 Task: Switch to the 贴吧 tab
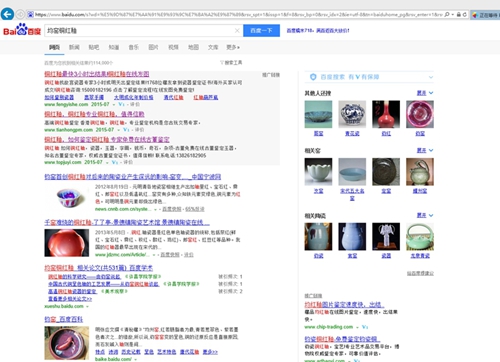[94, 47]
